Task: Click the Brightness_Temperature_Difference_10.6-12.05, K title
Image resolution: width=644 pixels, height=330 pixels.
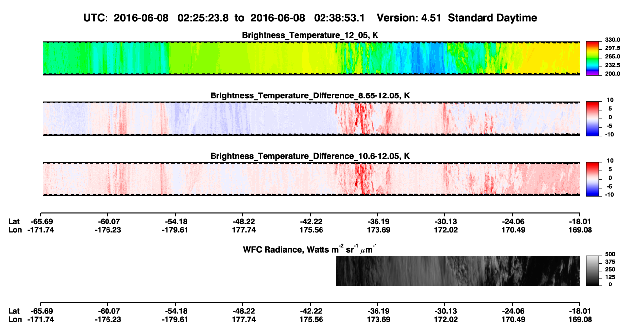Action: pos(310,156)
